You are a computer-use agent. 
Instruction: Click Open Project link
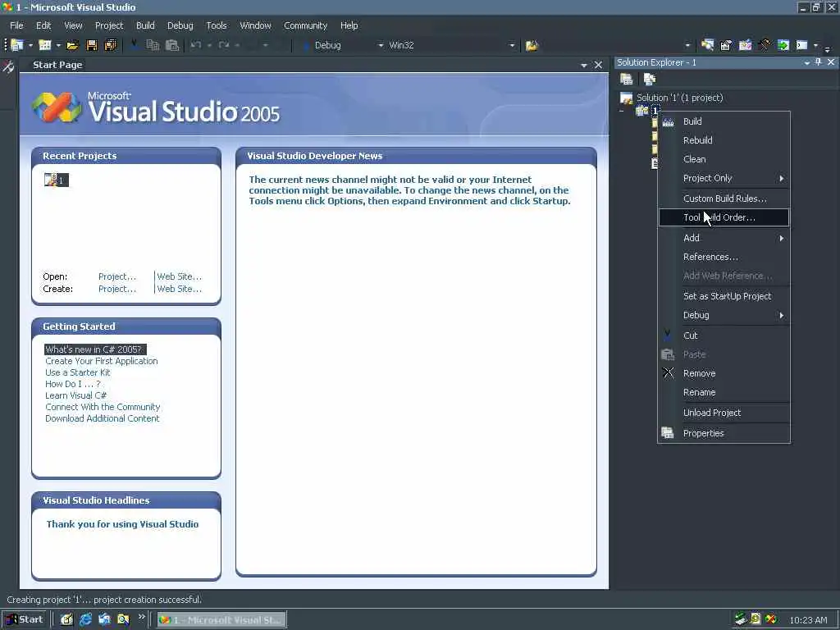tap(117, 276)
